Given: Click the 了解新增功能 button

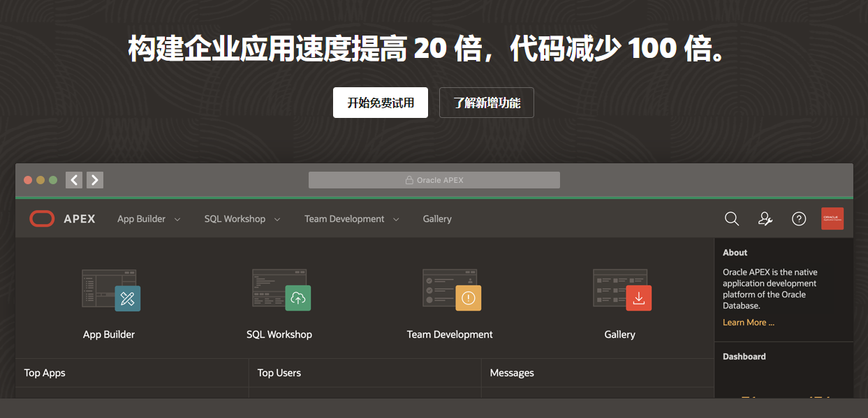Looking at the screenshot, I should [487, 103].
